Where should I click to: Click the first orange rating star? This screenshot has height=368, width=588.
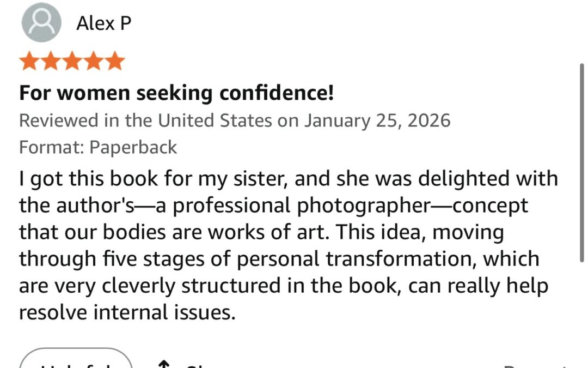(x=30, y=62)
